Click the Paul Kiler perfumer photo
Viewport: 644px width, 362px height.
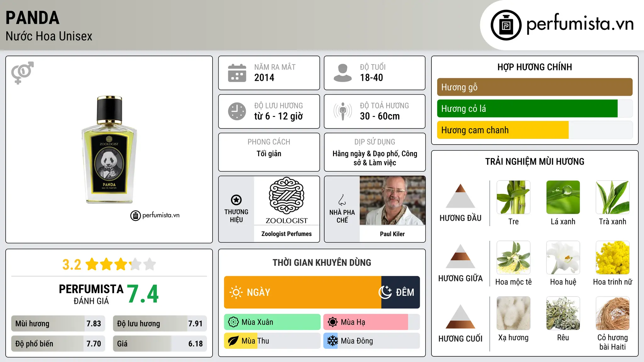[x=392, y=200]
